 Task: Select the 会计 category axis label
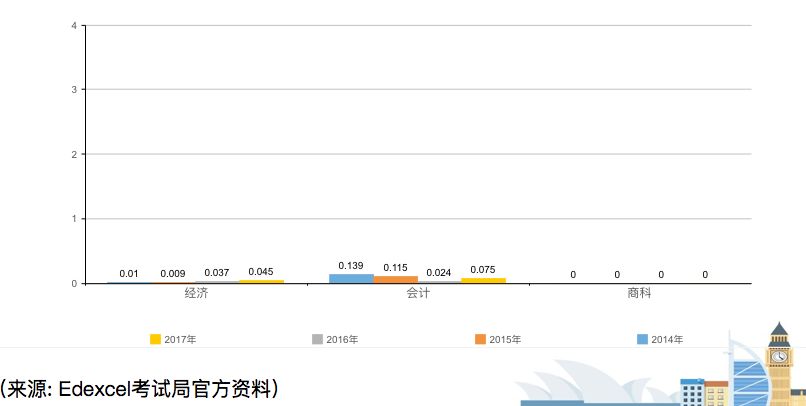pyautogui.click(x=418, y=294)
